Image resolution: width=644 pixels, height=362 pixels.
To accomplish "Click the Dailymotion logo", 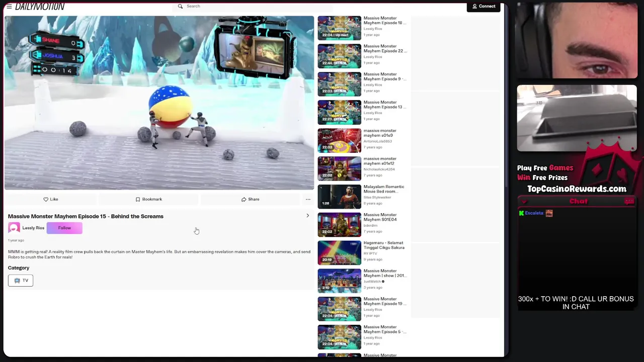I will point(40,7).
